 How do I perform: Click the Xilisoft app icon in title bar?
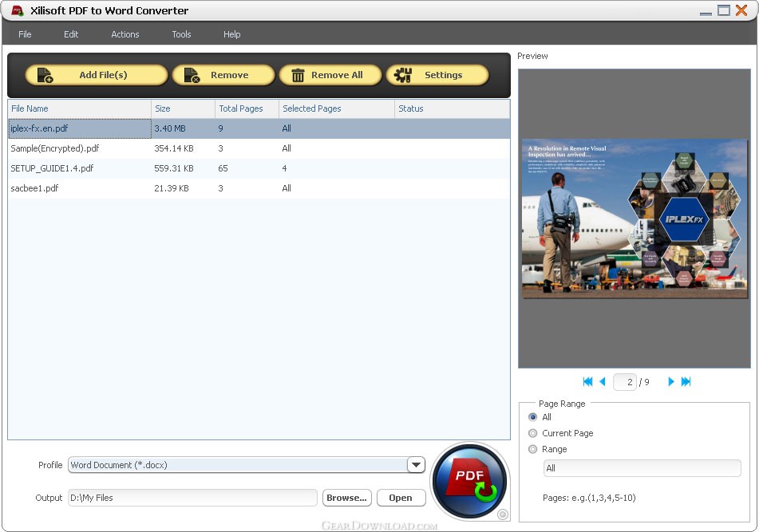18,10
